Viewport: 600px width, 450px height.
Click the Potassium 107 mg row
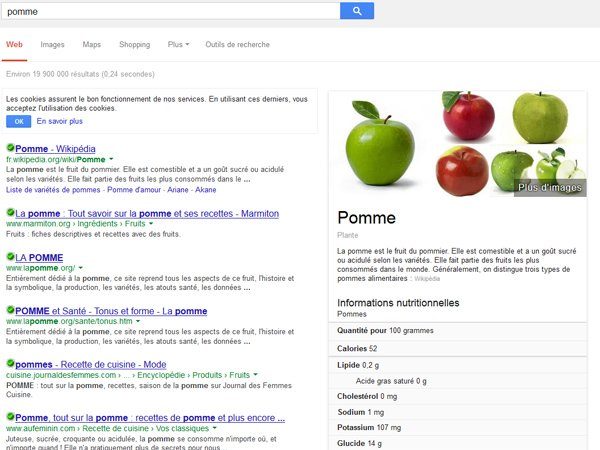click(458, 427)
